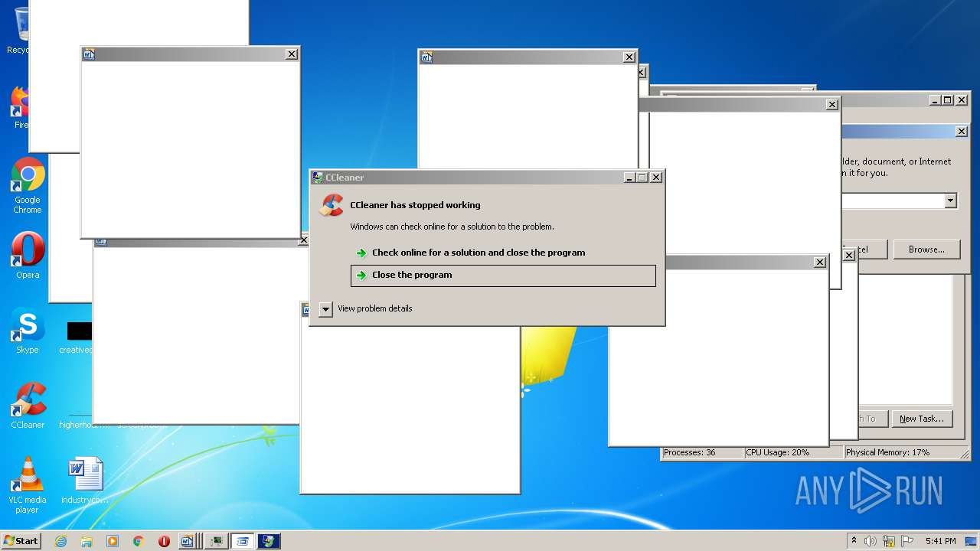Click the Opera taskbar icon
Viewport: 980px width, 551px height.
coord(164,541)
